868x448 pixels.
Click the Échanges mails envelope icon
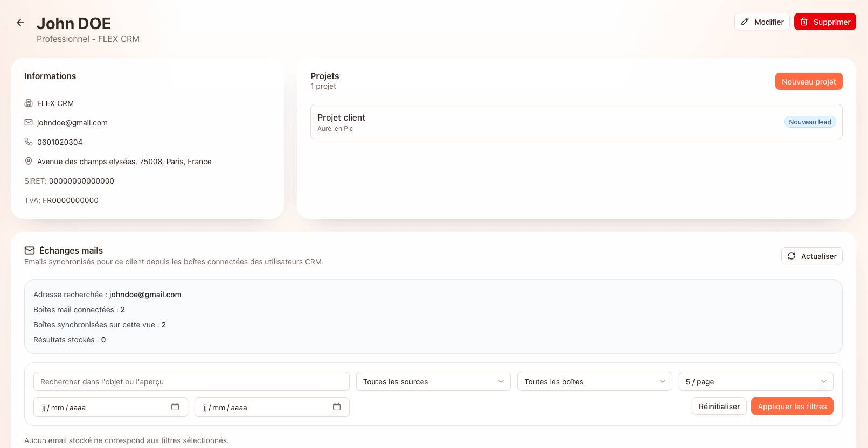click(30, 250)
